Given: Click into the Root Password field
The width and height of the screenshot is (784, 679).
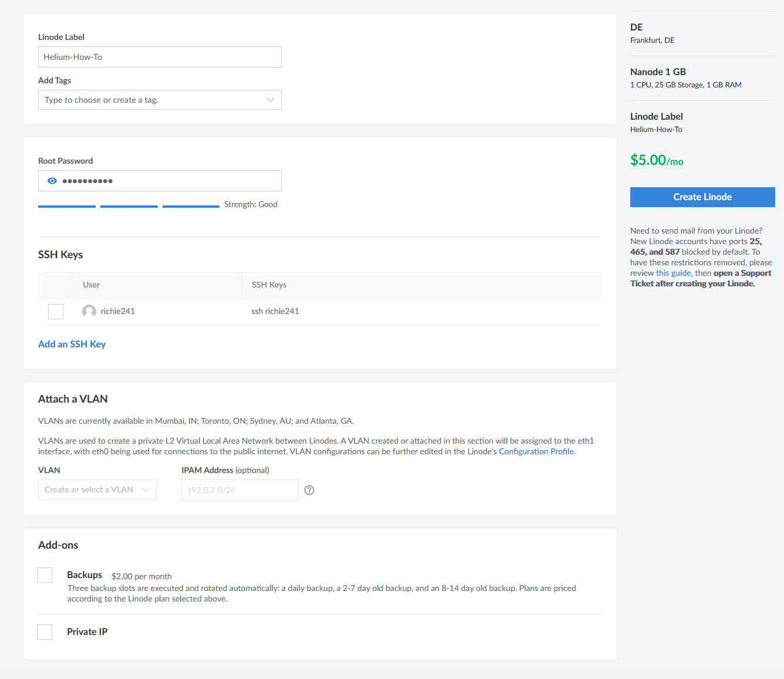Looking at the screenshot, I should (x=160, y=181).
